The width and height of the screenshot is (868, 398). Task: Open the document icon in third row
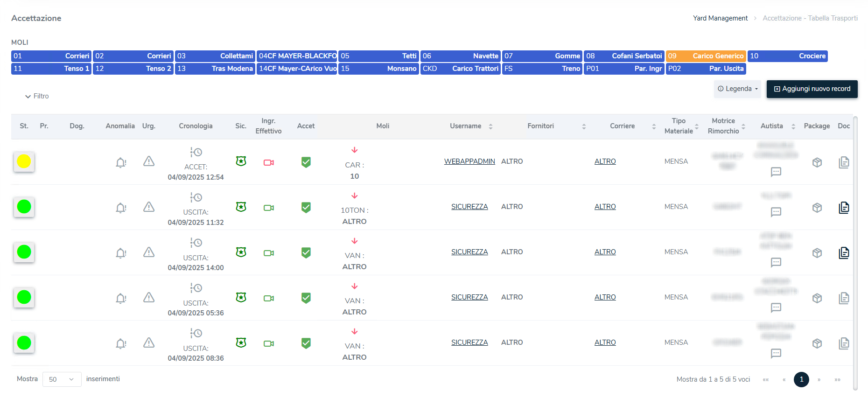click(x=844, y=252)
